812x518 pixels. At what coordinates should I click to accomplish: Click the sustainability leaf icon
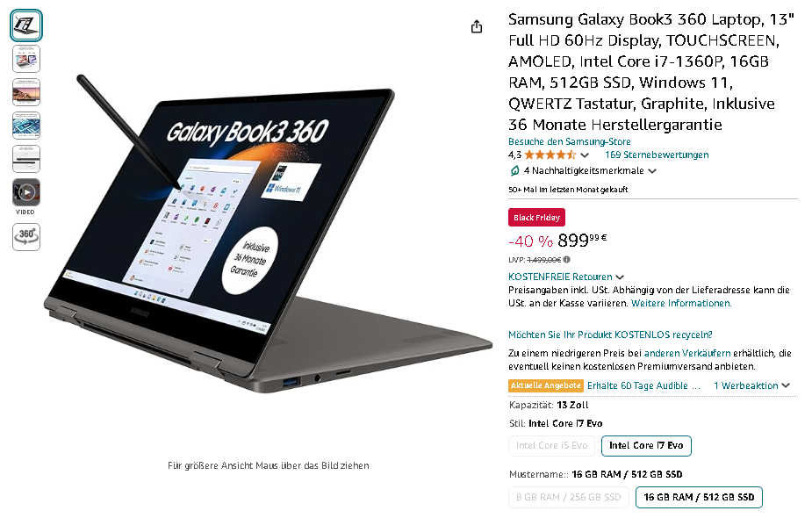pos(514,170)
